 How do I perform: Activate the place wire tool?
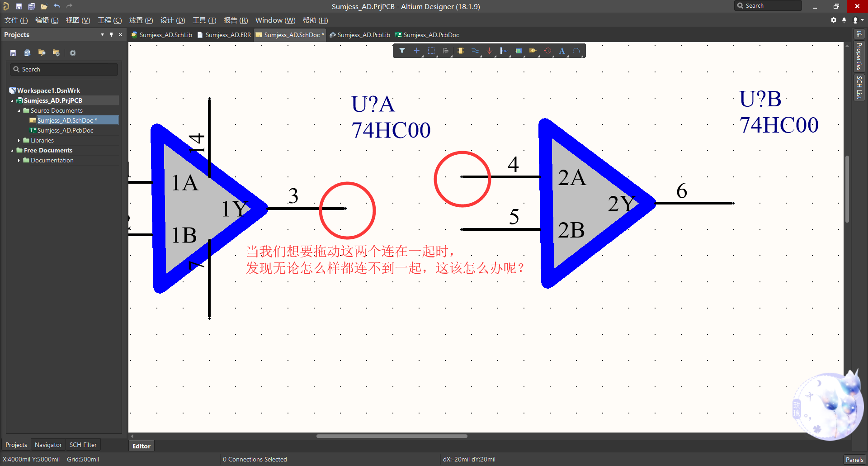tap(475, 51)
